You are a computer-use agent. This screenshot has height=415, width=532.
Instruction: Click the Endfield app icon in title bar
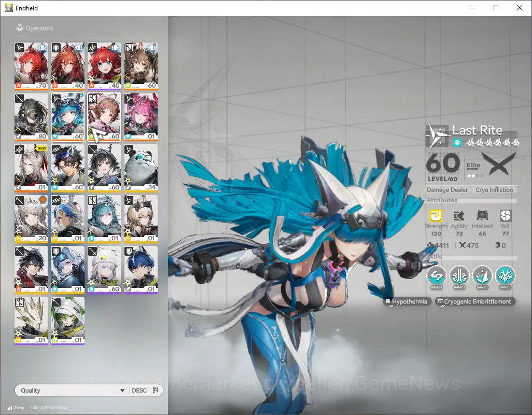click(x=9, y=8)
